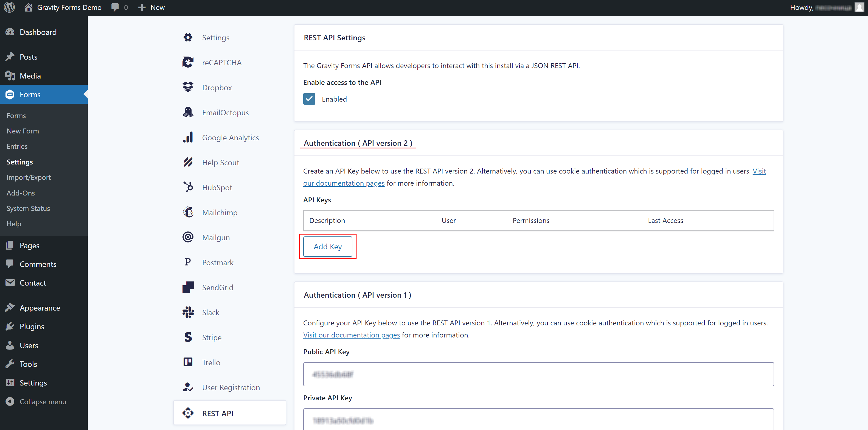Click the user avatar in admin bar
Image resolution: width=868 pixels, height=430 pixels.
(x=859, y=7)
